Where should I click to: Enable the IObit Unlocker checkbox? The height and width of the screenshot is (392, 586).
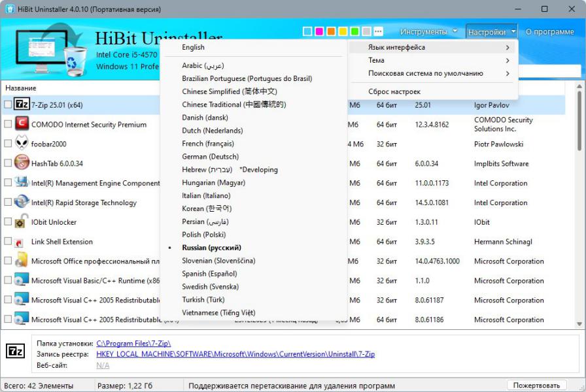8,222
